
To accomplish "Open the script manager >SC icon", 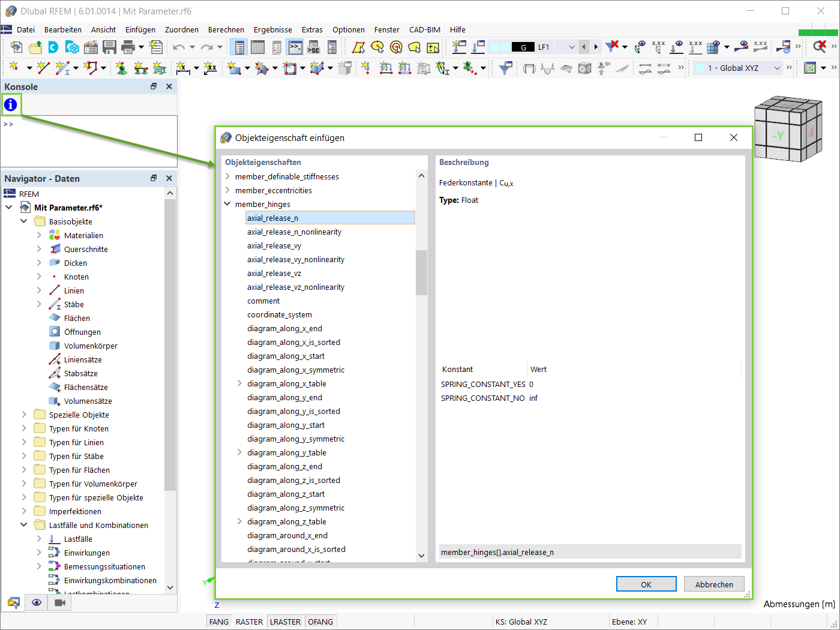I will pyautogui.click(x=313, y=47).
